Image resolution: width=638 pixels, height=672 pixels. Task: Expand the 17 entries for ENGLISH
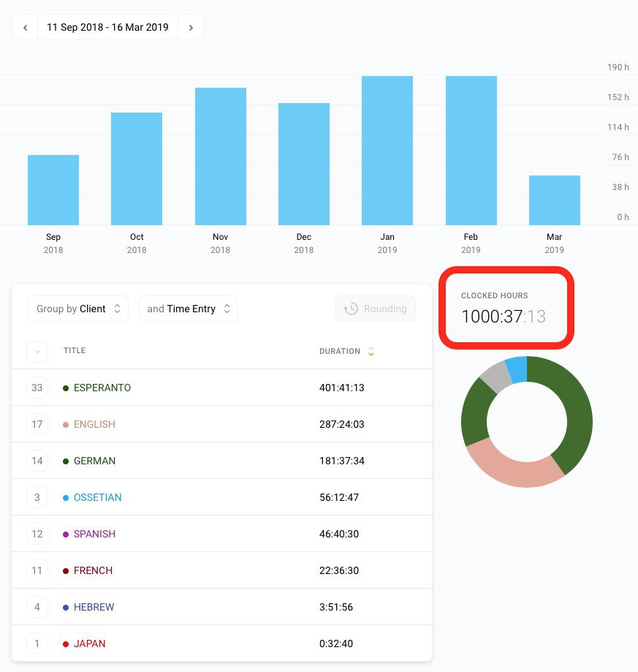tap(37, 424)
